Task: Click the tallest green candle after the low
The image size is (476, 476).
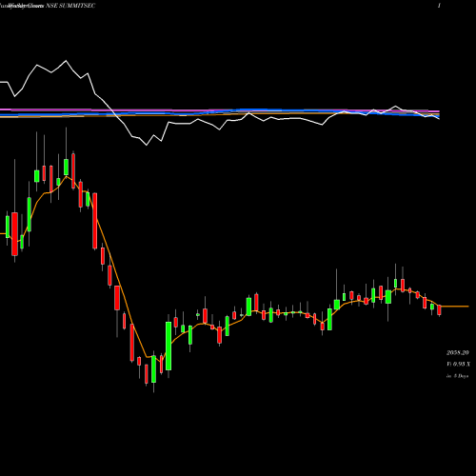Action: (169, 346)
